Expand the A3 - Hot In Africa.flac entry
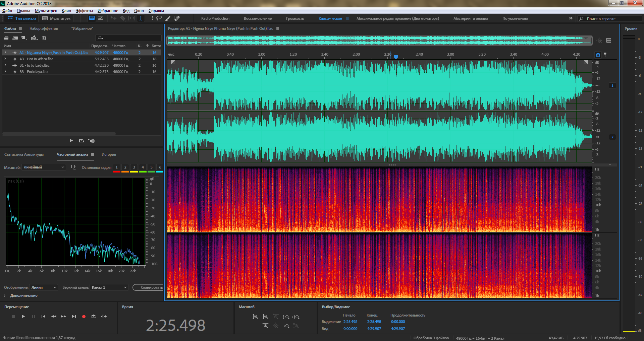This screenshot has height=341, width=644. 5,59
